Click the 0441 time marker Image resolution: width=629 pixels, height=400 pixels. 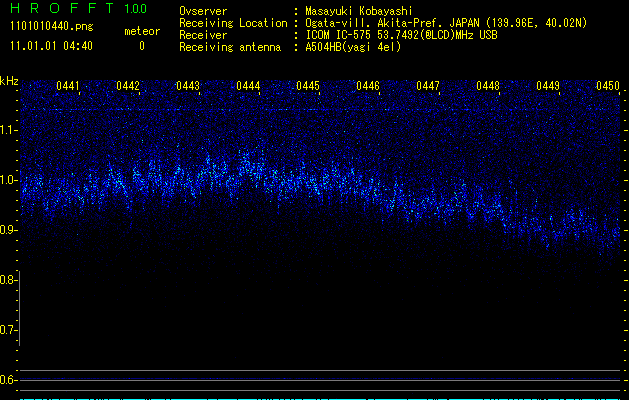(68, 86)
